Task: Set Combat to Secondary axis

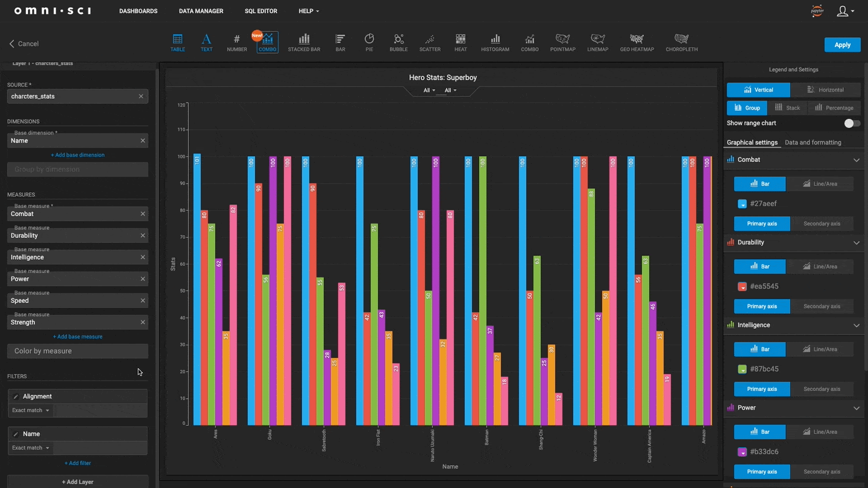Action: 822,224
